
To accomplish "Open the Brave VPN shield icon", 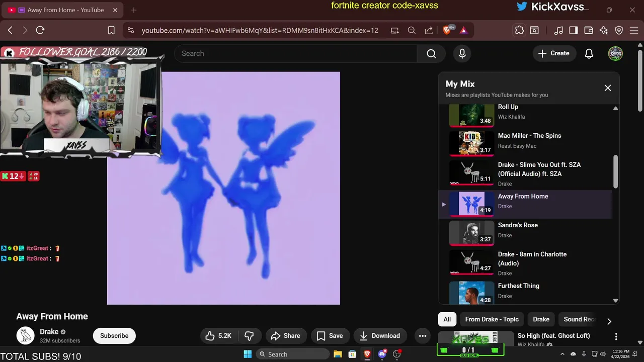I will coord(619,30).
